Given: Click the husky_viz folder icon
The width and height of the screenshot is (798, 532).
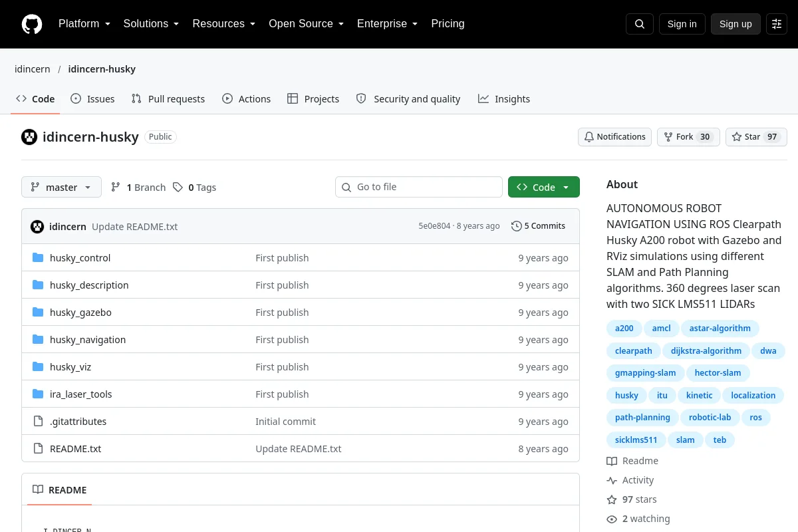Looking at the screenshot, I should [x=38, y=366].
